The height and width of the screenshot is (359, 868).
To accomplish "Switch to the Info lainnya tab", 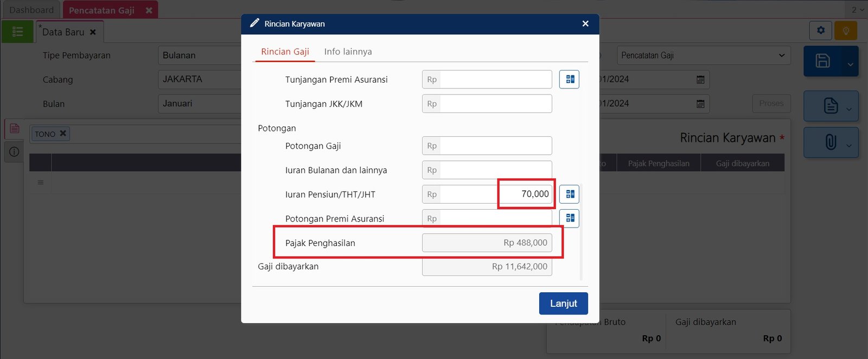I will pyautogui.click(x=348, y=52).
